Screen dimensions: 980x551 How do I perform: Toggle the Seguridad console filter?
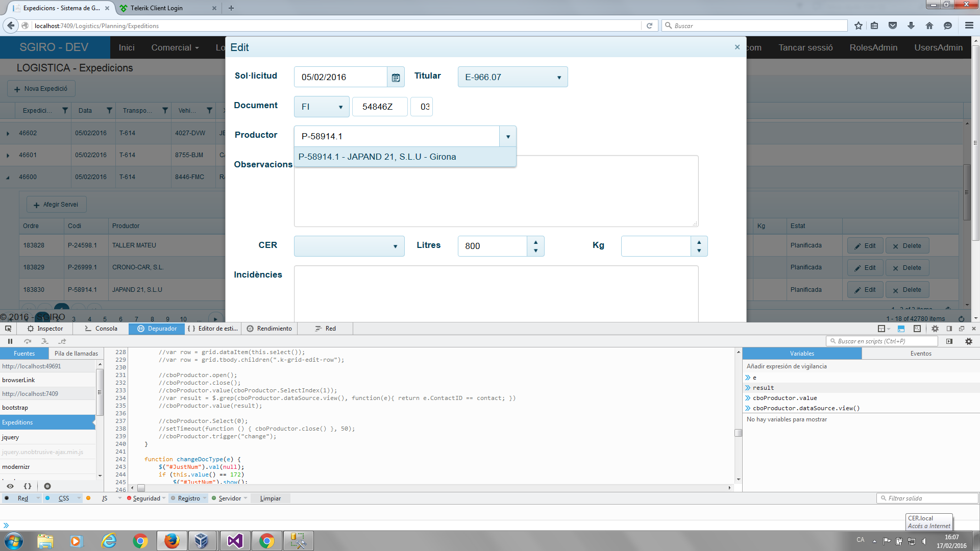(x=146, y=498)
